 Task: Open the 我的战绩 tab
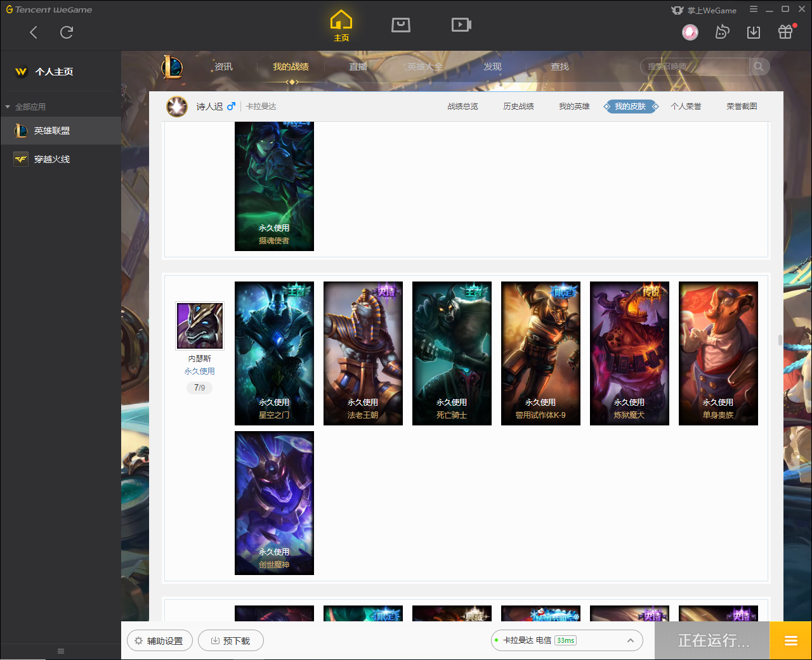coord(291,67)
